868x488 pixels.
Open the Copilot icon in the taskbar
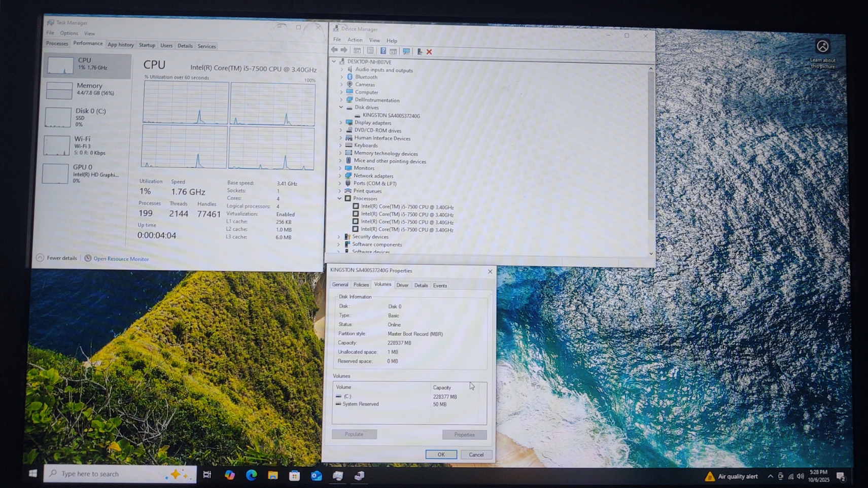click(230, 475)
